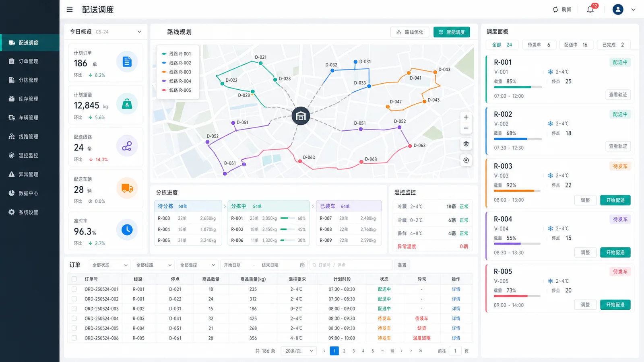
Task: Check the box for order ORD-250524-001
Action: click(74, 289)
